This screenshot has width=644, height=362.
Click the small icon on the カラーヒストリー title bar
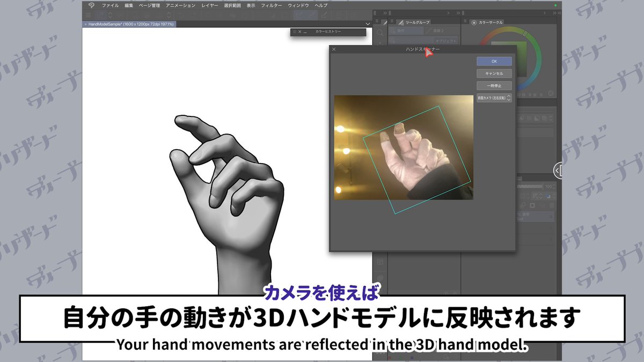click(x=295, y=32)
